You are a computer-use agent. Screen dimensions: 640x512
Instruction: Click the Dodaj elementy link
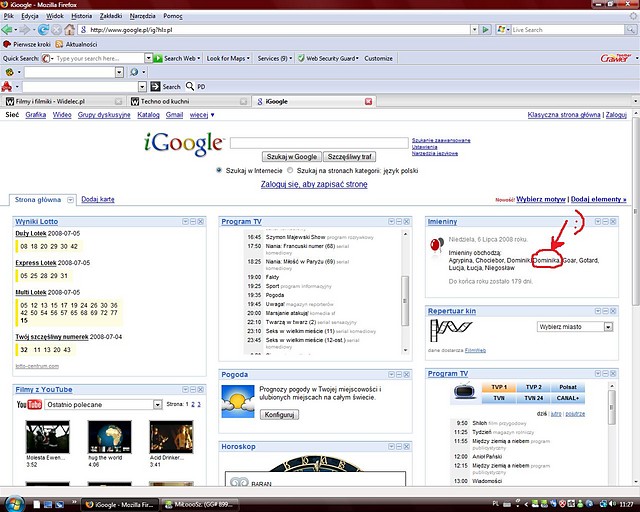[598, 199]
